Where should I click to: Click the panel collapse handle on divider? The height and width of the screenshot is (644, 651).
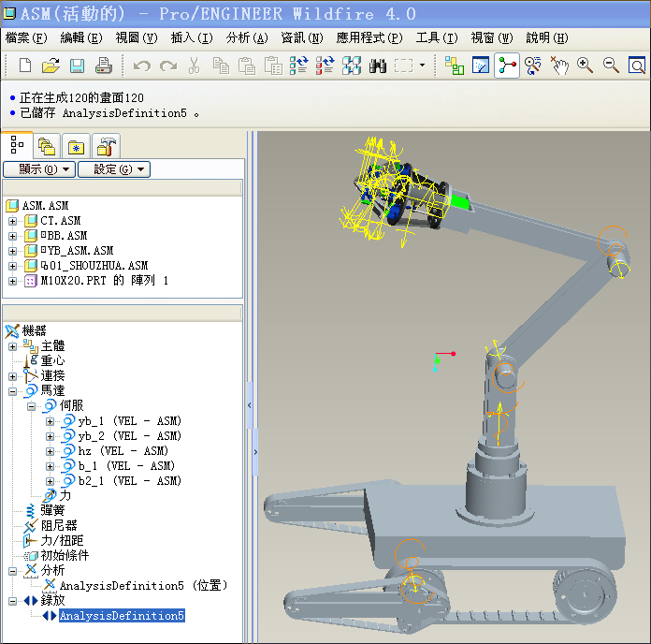(x=250, y=404)
